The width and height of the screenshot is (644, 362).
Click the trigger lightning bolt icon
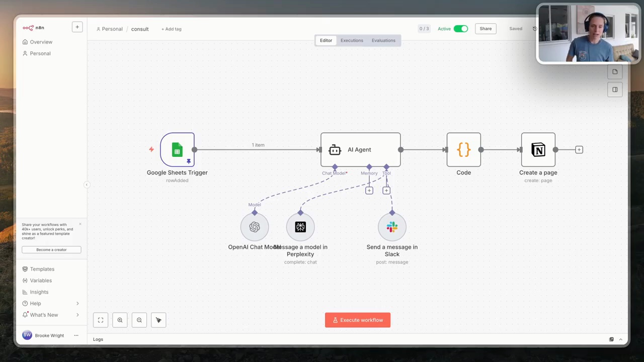pos(151,149)
